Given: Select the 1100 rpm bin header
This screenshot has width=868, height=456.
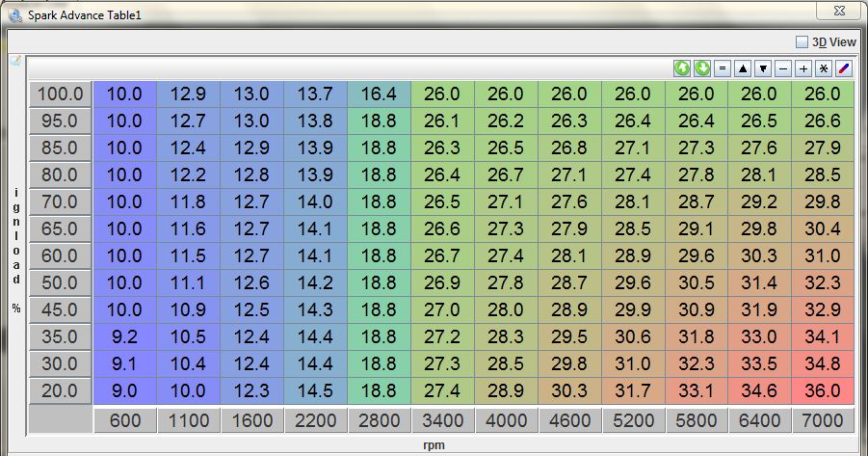Looking at the screenshot, I should (188, 420).
